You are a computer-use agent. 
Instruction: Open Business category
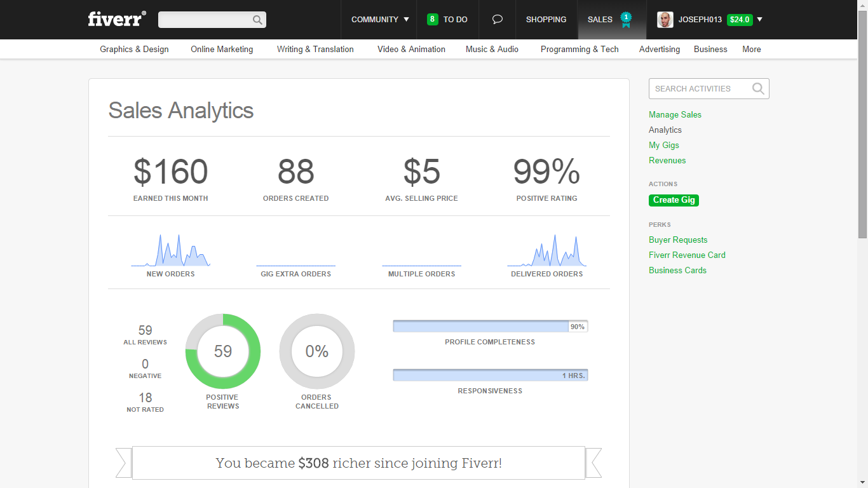click(x=710, y=49)
